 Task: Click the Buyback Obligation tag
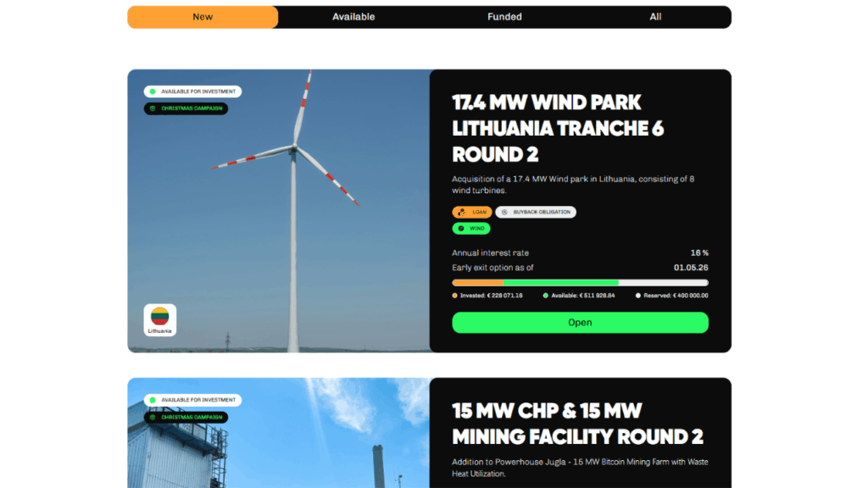[536, 212]
